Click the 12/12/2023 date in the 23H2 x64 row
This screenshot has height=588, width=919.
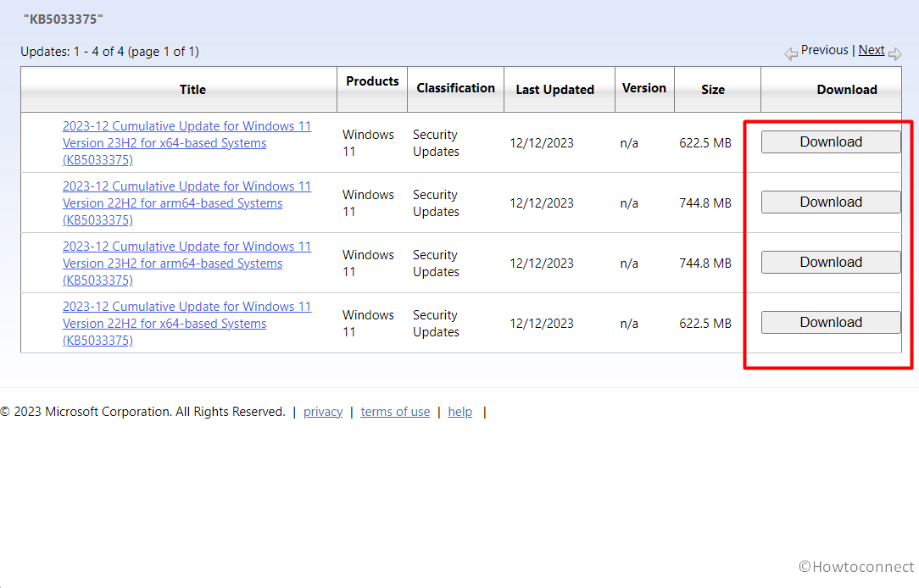pos(542,143)
